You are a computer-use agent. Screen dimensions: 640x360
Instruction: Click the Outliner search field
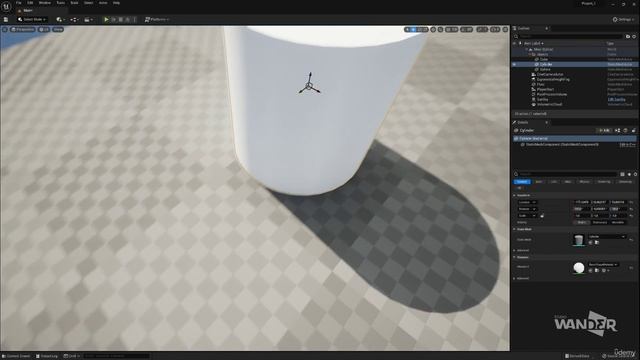click(x=568, y=36)
